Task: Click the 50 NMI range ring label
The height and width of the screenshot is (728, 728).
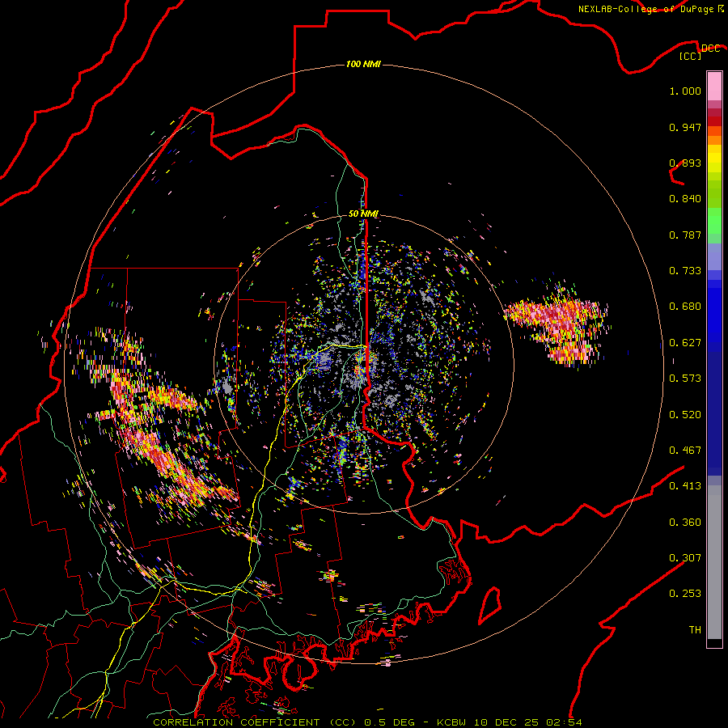Action: click(x=363, y=214)
